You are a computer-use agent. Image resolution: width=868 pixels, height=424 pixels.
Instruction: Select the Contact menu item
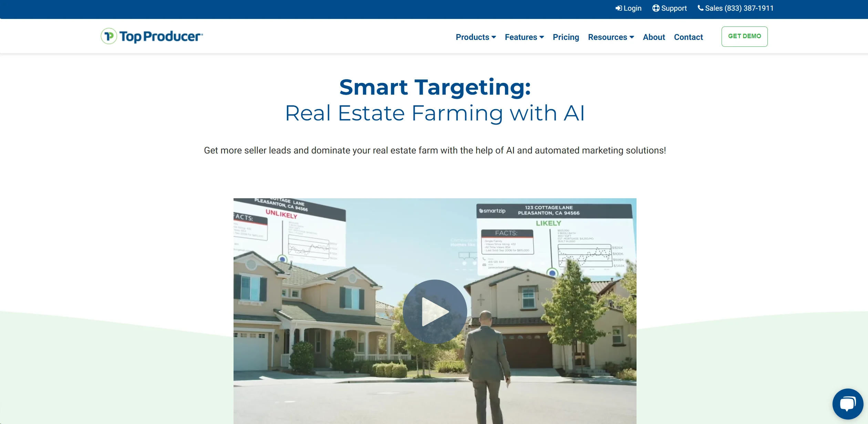point(688,37)
